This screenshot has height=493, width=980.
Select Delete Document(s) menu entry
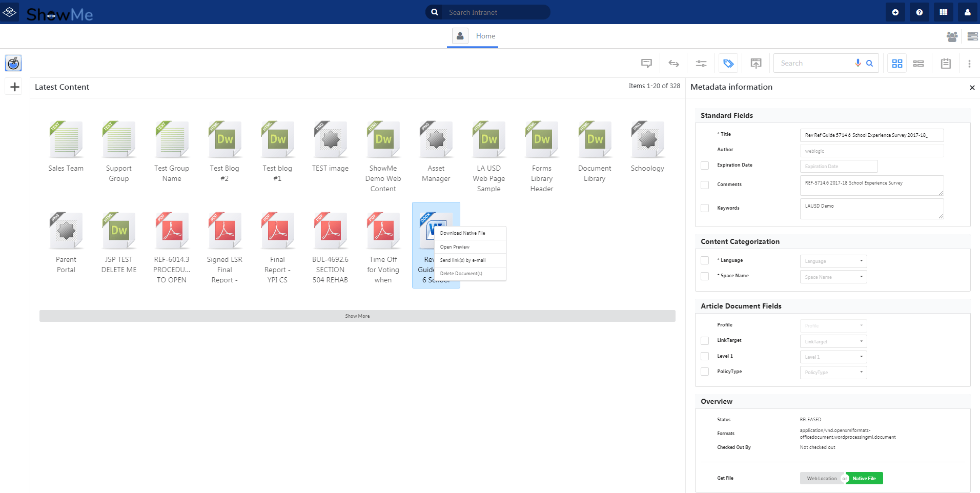tap(461, 274)
